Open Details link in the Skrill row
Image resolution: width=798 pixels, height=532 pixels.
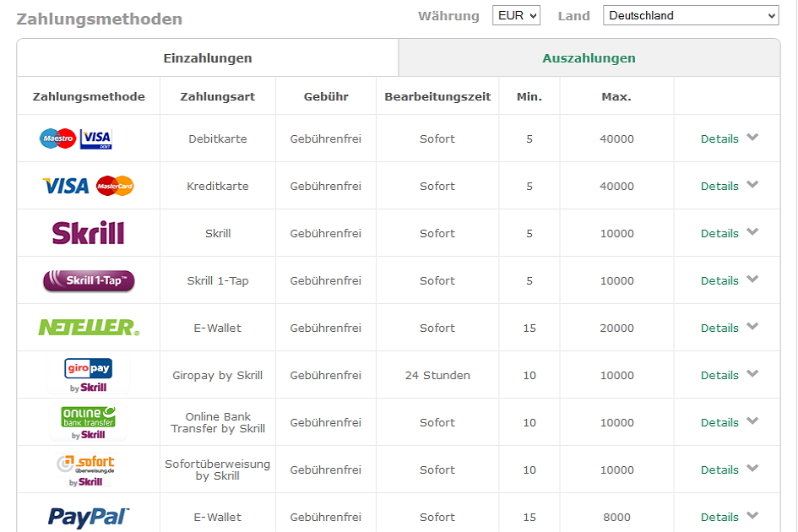click(719, 234)
